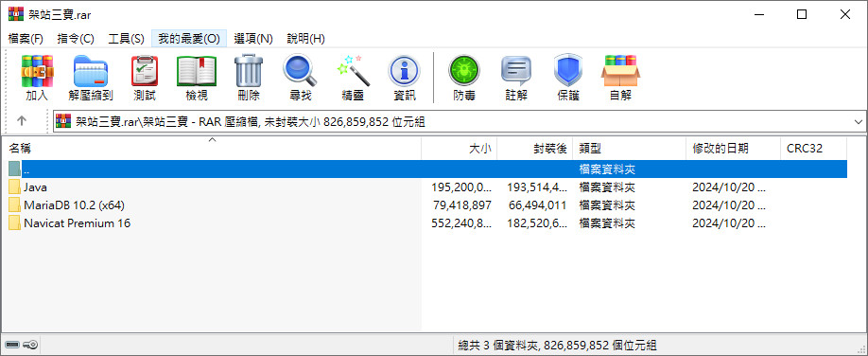This screenshot has height=356, width=868.
Task: Select the MariaDB 10.2 (x64) folder name
Action: tap(74, 205)
